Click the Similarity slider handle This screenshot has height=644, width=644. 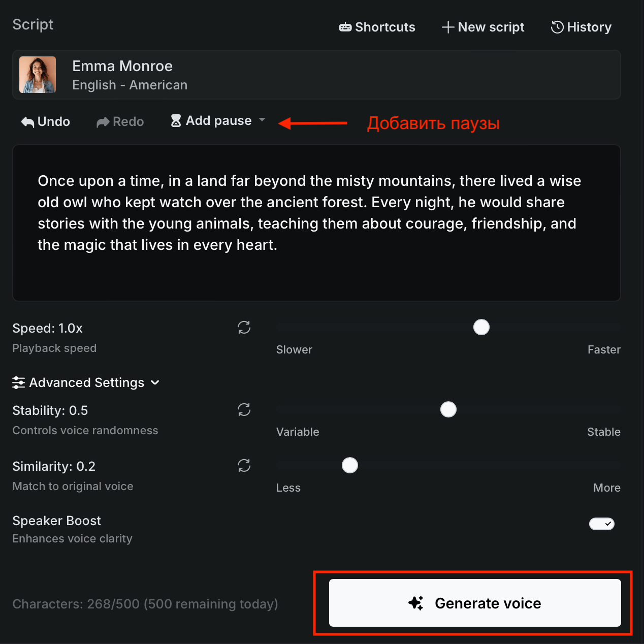point(350,465)
